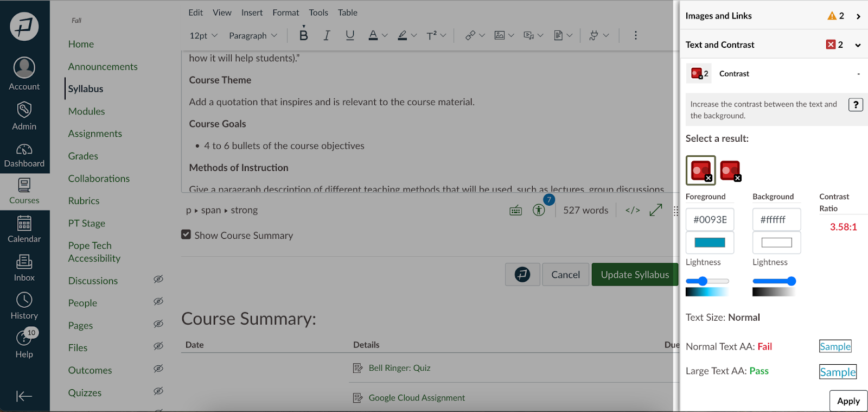This screenshot has width=868, height=412.
Task: Open the Pope Tech logo in global navigation
Action: (x=24, y=26)
